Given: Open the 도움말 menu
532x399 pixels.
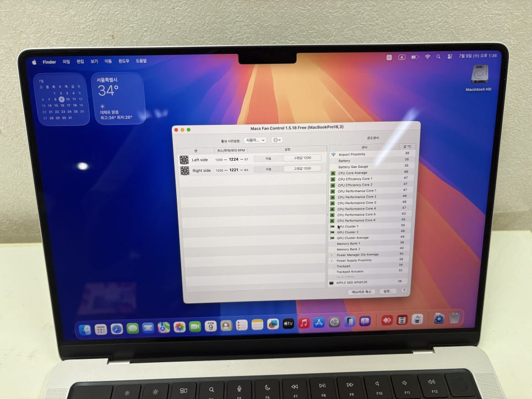Looking at the screenshot, I should 141,61.
